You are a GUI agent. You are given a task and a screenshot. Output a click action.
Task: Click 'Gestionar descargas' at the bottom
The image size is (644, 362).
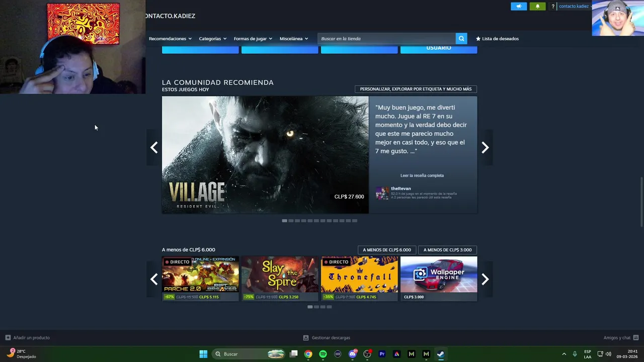point(327,338)
